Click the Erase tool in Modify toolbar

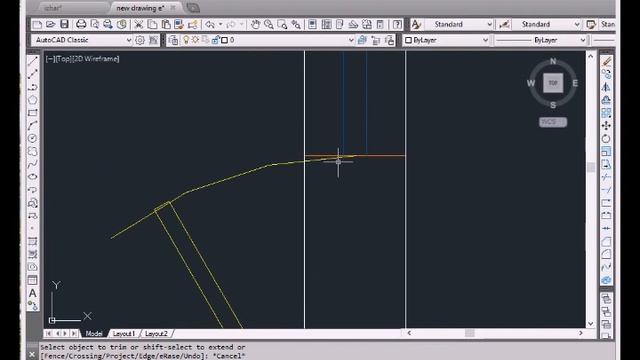click(x=606, y=61)
